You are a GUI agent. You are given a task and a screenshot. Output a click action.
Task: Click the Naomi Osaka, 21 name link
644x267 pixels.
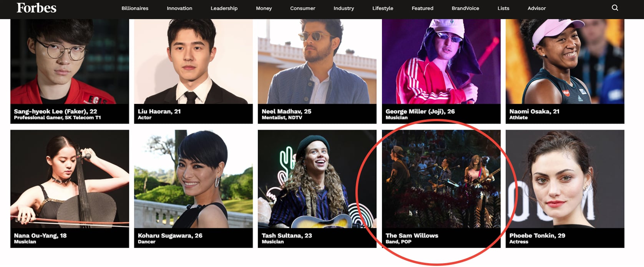(x=534, y=111)
